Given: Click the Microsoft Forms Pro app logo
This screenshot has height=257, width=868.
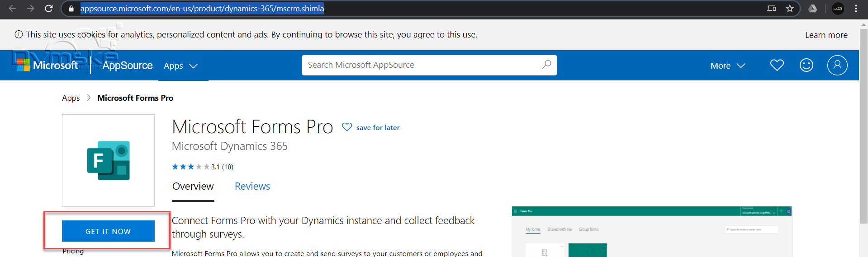Looking at the screenshot, I should tap(108, 160).
